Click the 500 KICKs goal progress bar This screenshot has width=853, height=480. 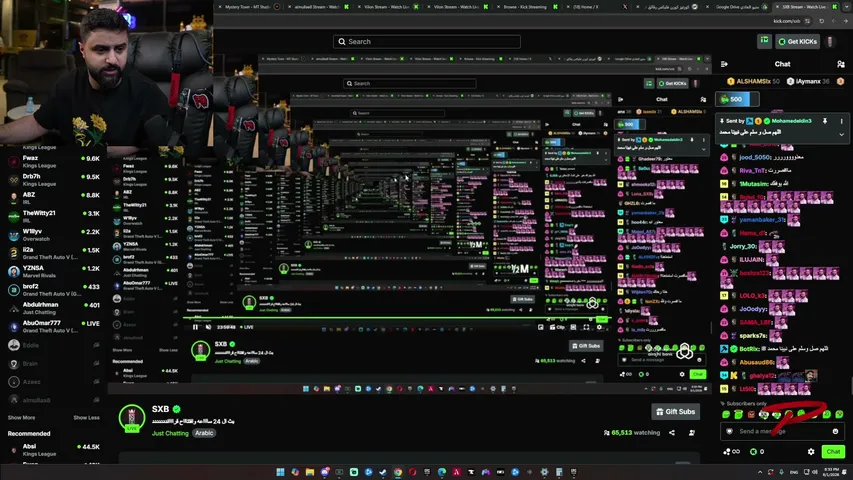[x=737, y=100]
